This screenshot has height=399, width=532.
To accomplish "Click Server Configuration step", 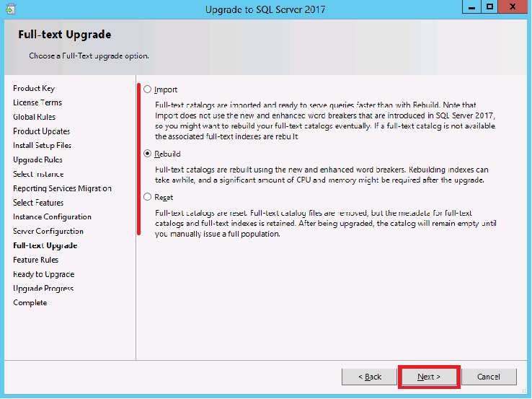I will pos(48,231).
